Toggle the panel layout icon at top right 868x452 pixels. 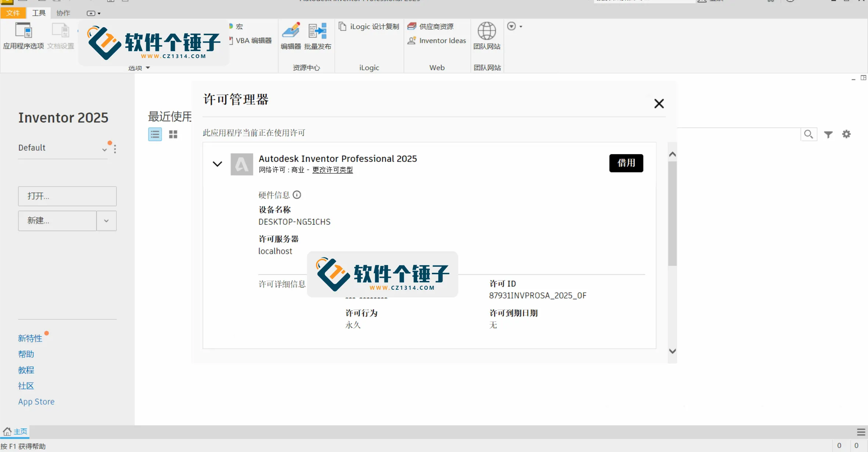(x=864, y=77)
